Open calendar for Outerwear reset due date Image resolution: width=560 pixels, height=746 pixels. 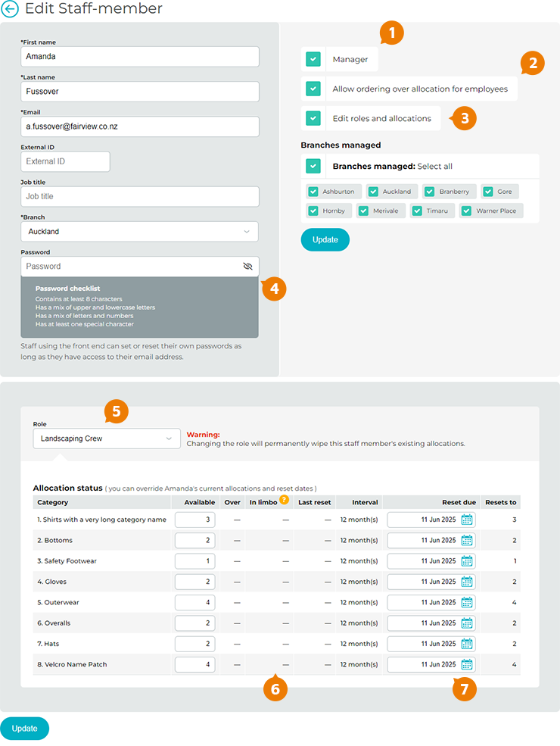click(x=467, y=603)
